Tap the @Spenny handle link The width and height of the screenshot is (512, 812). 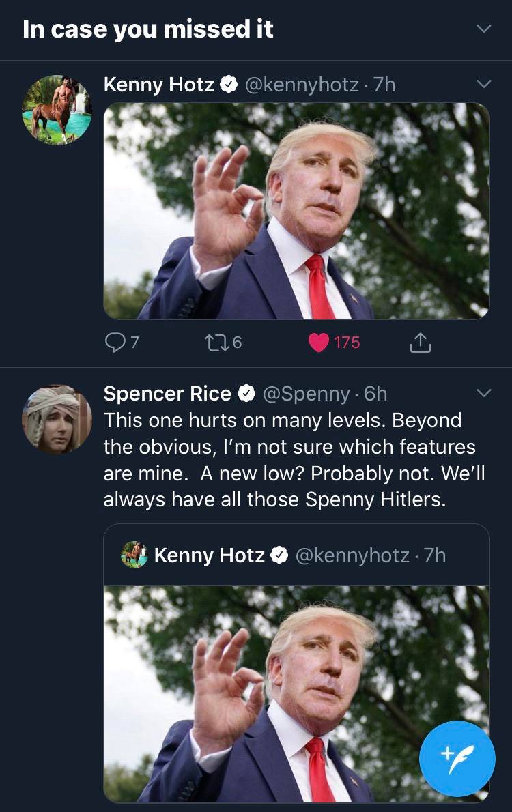click(306, 394)
